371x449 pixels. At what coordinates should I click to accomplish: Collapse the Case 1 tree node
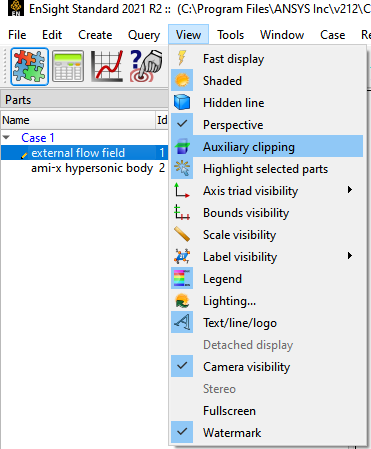(7, 137)
